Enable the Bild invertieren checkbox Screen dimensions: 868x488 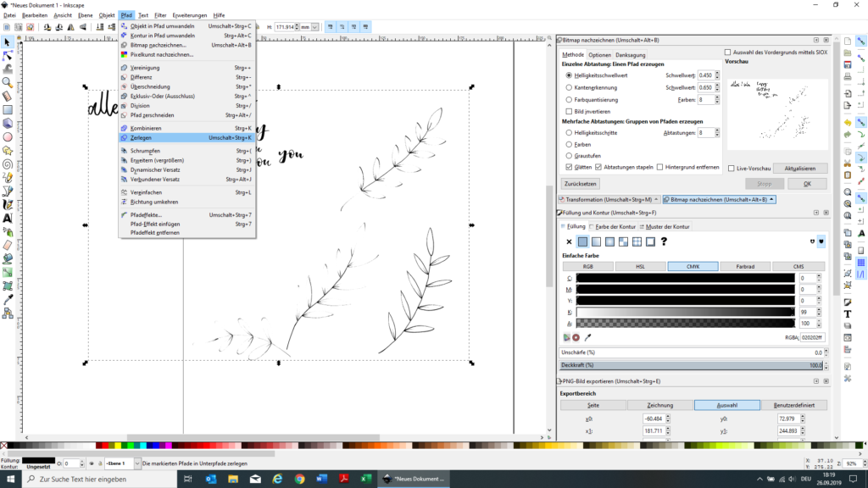[x=569, y=111]
